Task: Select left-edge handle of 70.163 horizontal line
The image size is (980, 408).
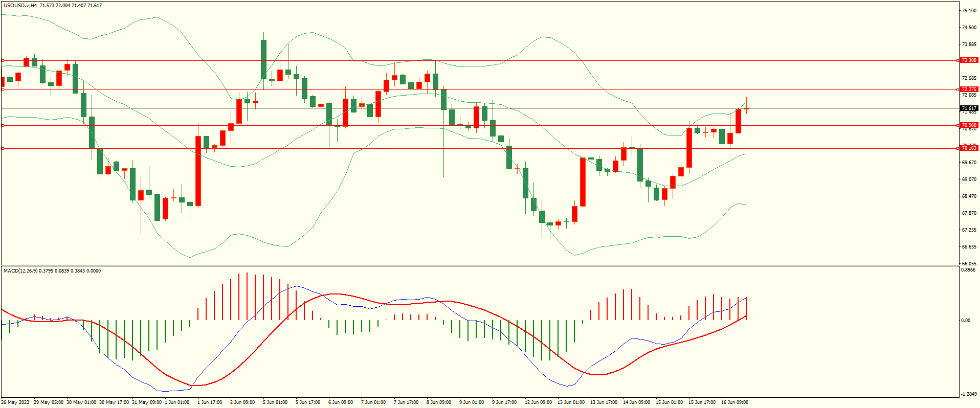Action: tap(3, 148)
